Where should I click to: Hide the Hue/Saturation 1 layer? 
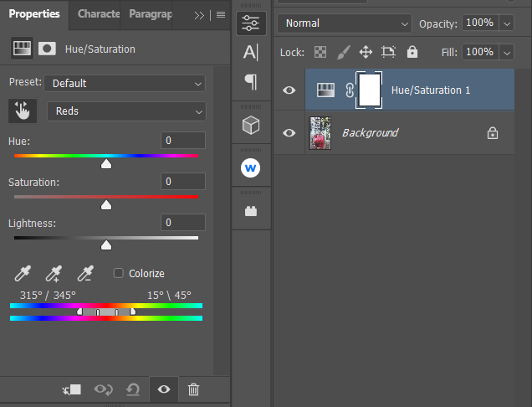tap(289, 90)
